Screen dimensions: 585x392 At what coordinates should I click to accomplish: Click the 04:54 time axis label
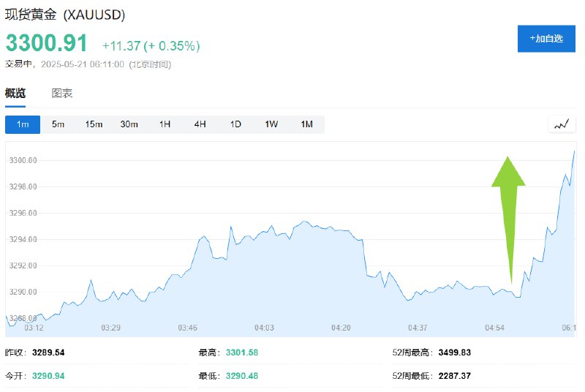(495, 328)
